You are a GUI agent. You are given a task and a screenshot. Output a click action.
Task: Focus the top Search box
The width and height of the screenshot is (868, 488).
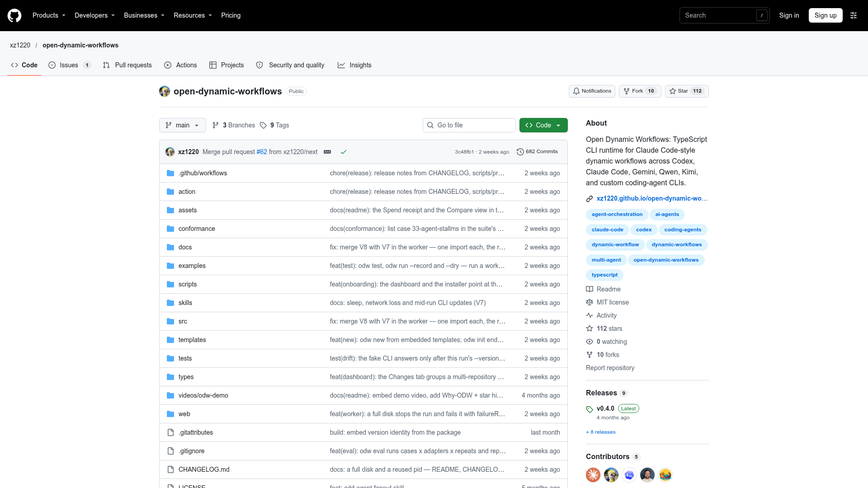click(724, 15)
